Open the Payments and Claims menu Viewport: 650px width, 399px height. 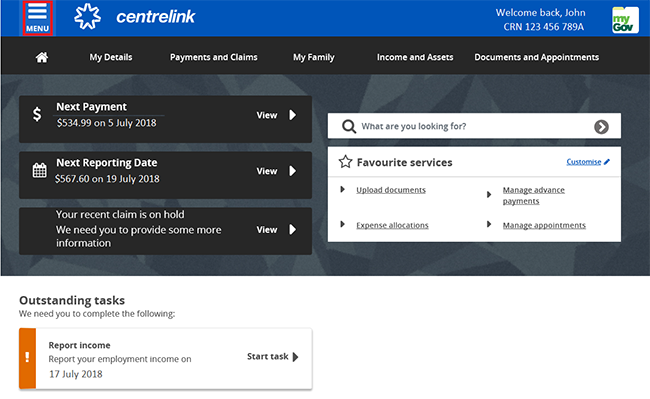tap(213, 57)
